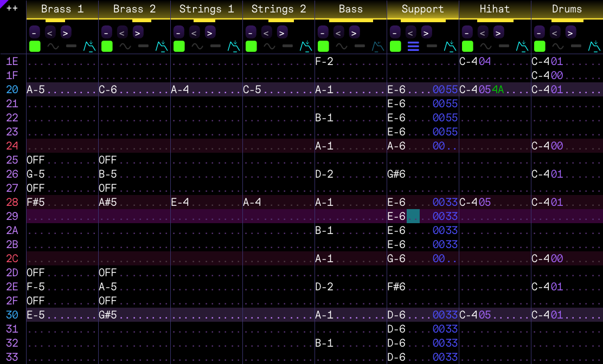Screen dimensions: 603x364
Task: Select the Hihat channel header
Action: point(495,9)
